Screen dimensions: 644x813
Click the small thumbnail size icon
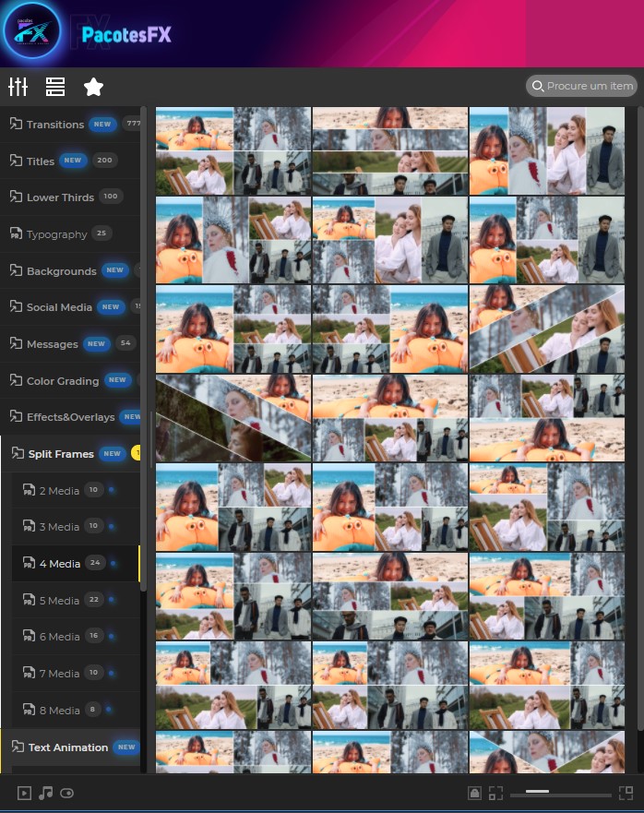(495, 793)
